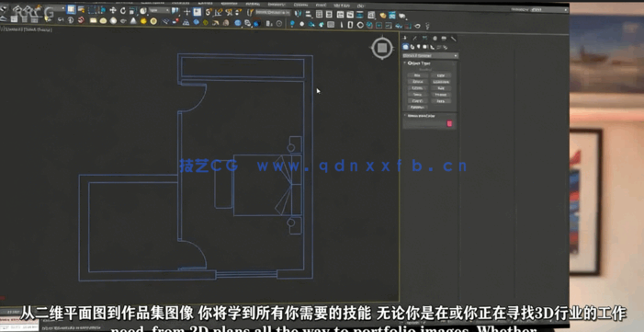The height and width of the screenshot is (332, 644).
Task: Toggle the Layer Explorer
Action: pos(329,15)
